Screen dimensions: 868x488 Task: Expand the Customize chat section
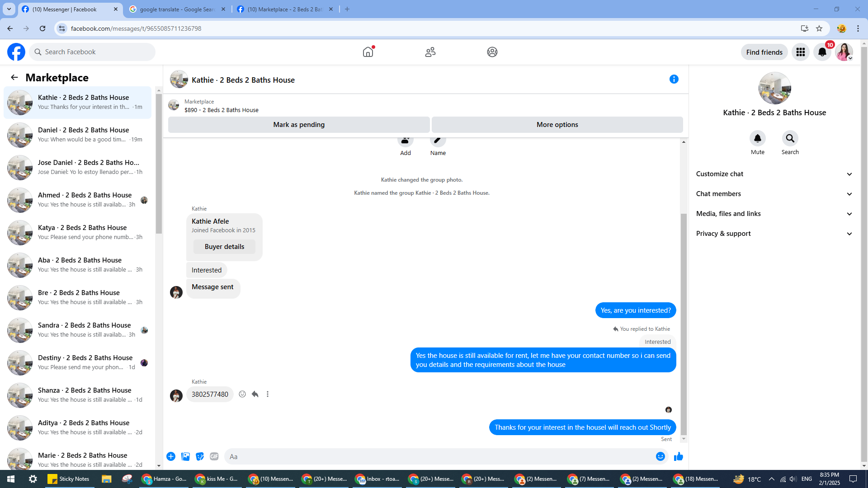[x=774, y=174]
